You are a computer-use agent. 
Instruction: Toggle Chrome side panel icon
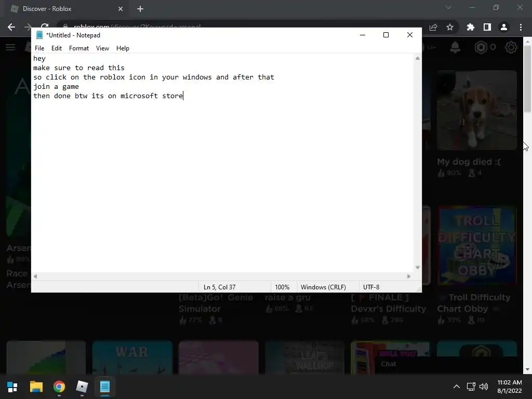(487, 27)
